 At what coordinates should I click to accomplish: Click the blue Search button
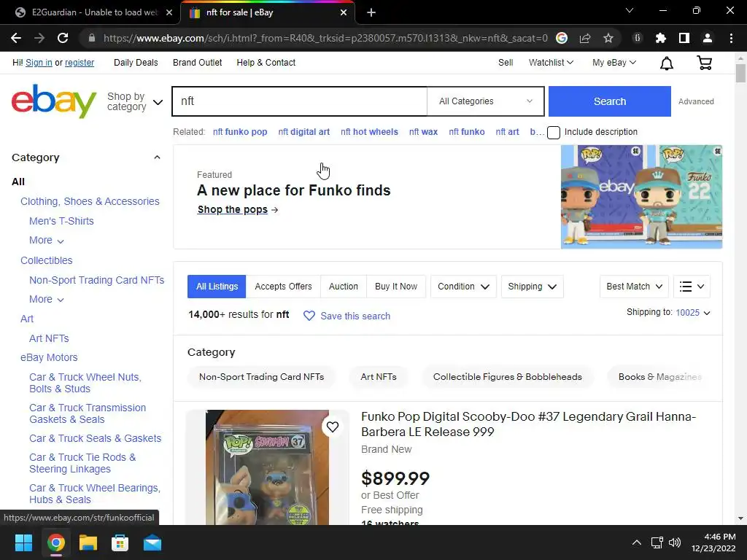click(610, 101)
